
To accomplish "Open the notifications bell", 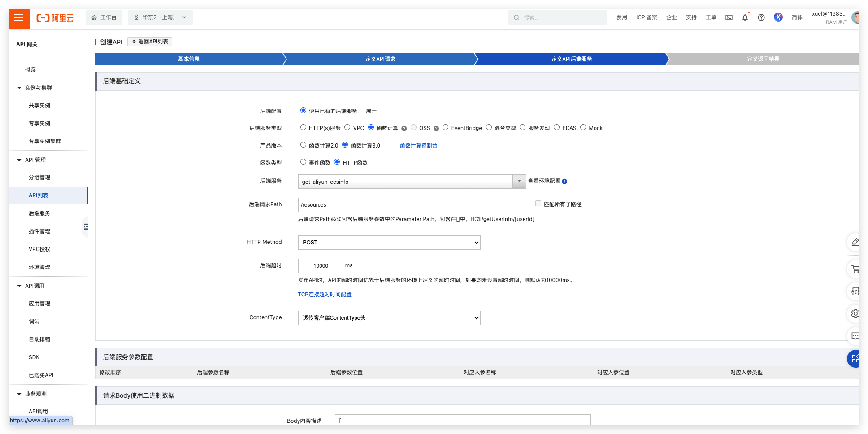I will click(x=745, y=17).
